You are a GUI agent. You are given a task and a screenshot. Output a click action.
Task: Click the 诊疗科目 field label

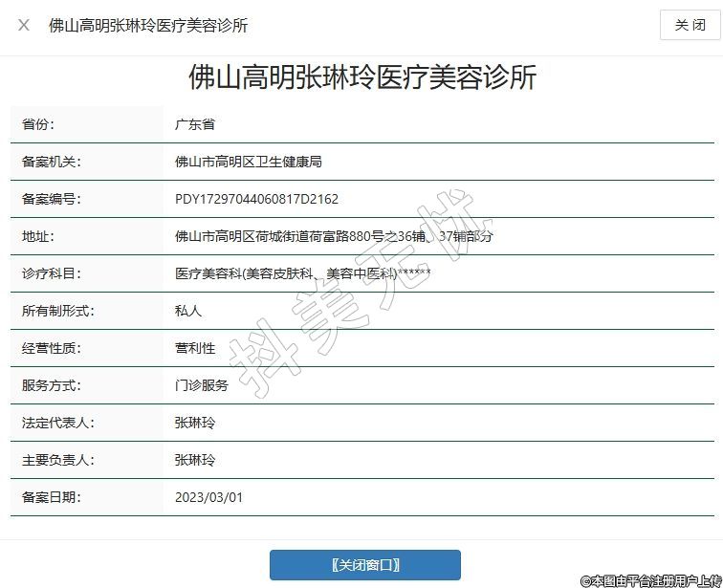(52, 273)
